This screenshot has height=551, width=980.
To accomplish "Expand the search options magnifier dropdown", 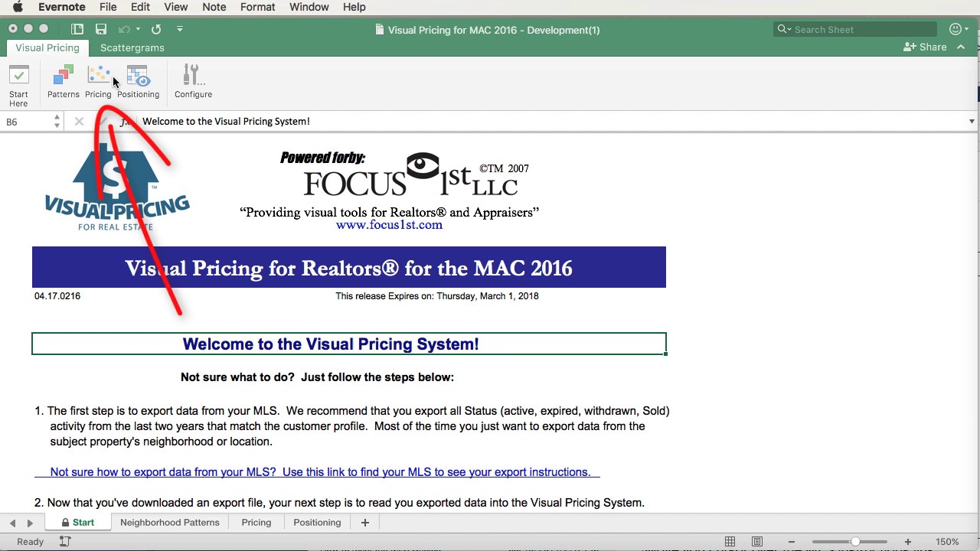I will [x=784, y=29].
